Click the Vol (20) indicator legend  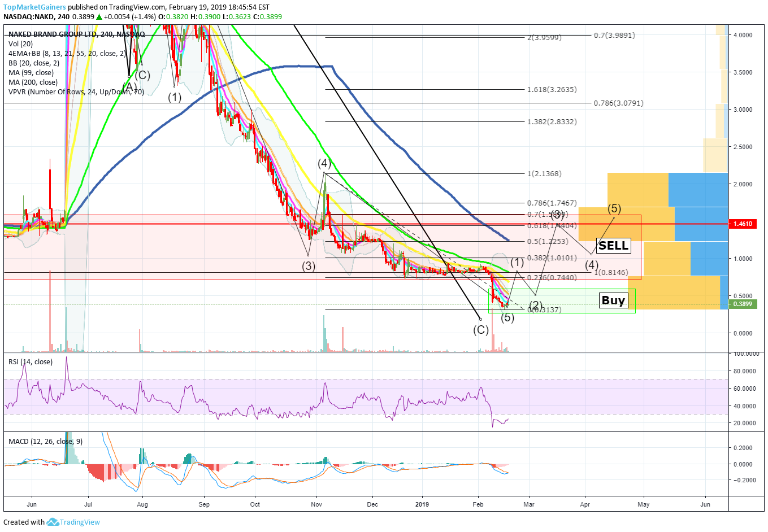click(21, 44)
